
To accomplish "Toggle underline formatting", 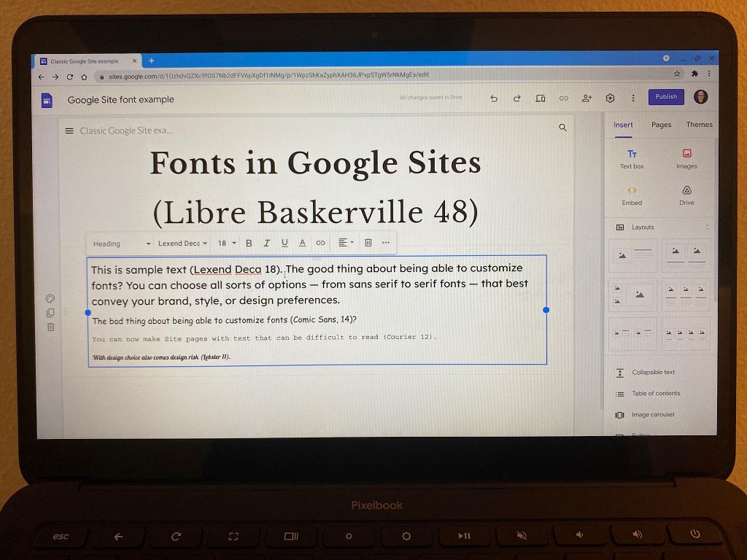I will tap(285, 243).
